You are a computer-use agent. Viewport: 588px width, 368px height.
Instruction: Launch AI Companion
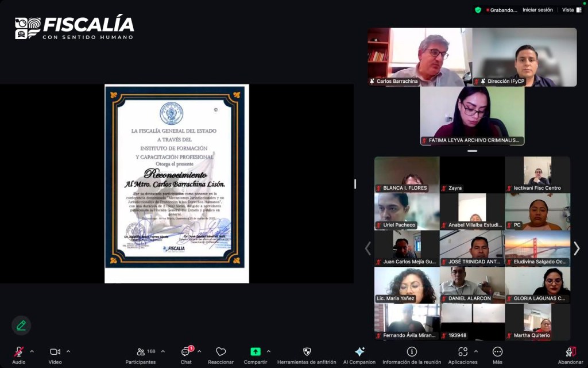tap(359, 352)
